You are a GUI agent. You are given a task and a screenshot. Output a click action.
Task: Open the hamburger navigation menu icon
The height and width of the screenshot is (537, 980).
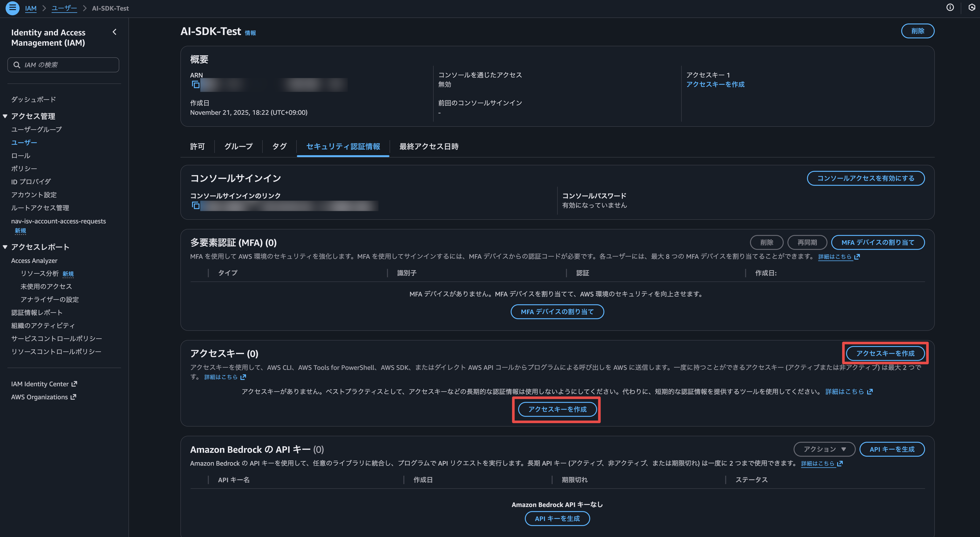tap(12, 8)
